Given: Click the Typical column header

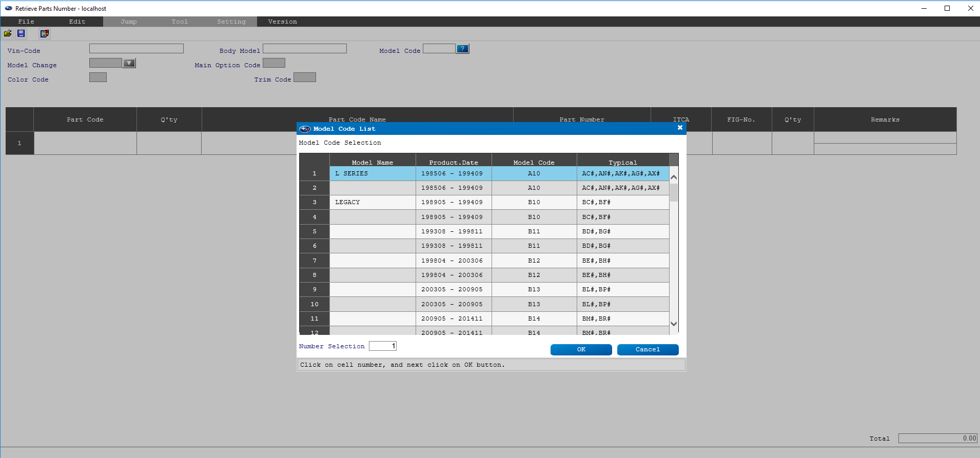Looking at the screenshot, I should [623, 160].
